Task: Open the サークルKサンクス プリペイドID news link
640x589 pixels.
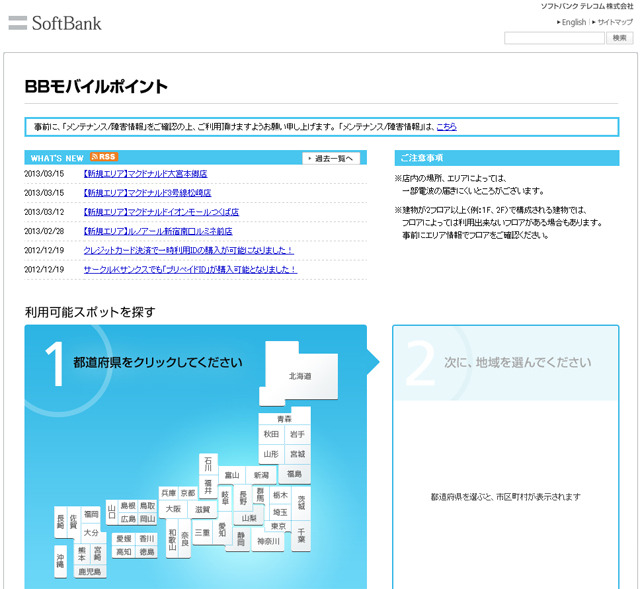Action: (190, 269)
